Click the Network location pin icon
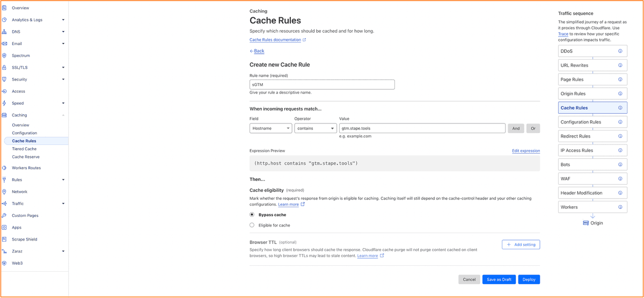Viewport: 644px width, 298px height. coord(4,192)
